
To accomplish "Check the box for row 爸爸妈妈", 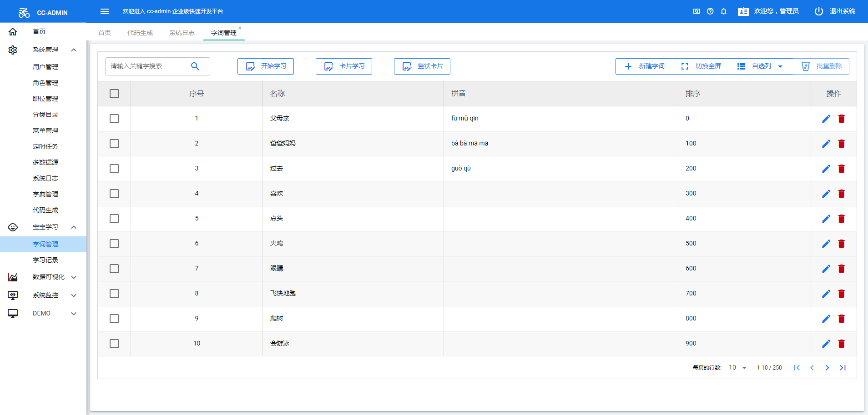I will 114,144.
